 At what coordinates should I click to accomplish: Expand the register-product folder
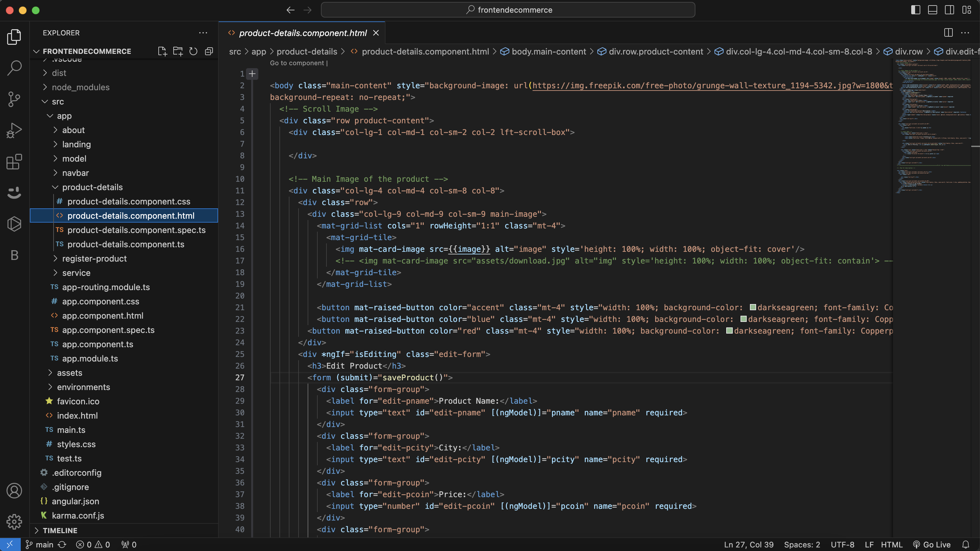tap(94, 259)
